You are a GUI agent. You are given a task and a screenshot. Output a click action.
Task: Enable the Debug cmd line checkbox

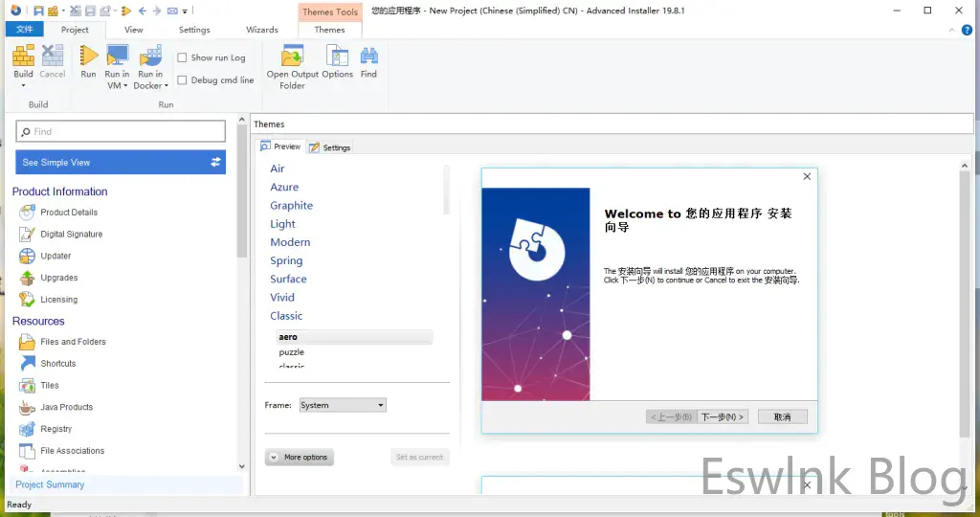tap(183, 80)
